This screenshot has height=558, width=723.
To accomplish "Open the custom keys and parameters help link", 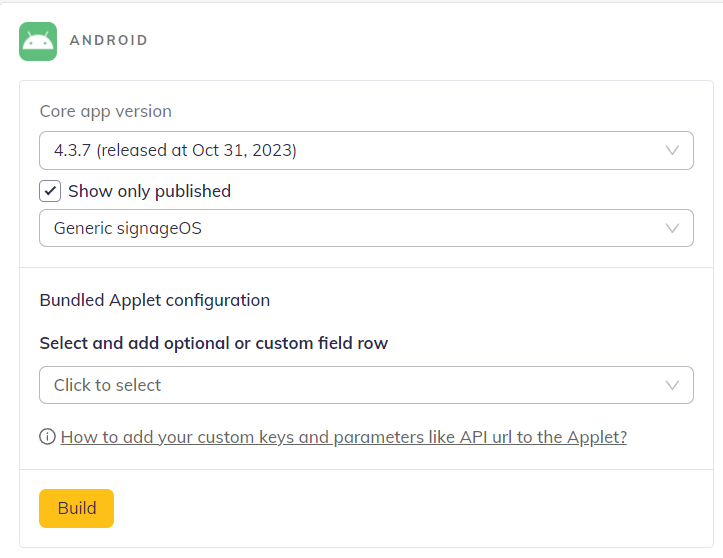I will coord(343,437).
